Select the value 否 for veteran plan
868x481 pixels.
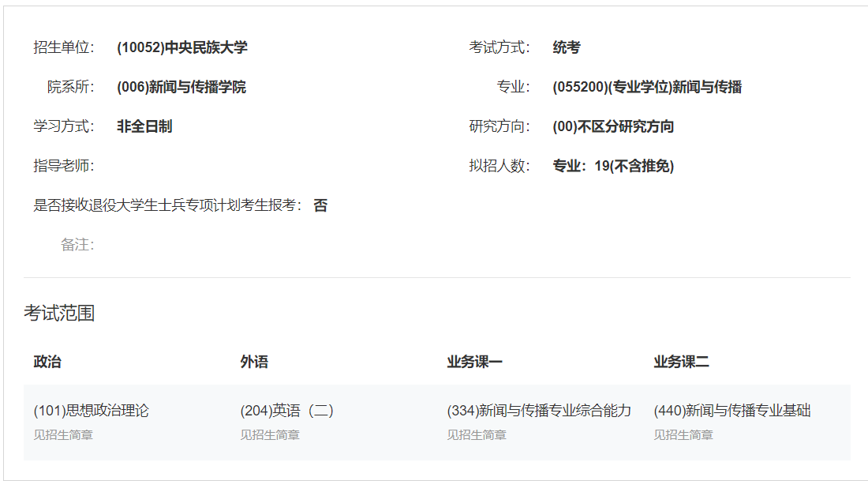[x=320, y=205]
